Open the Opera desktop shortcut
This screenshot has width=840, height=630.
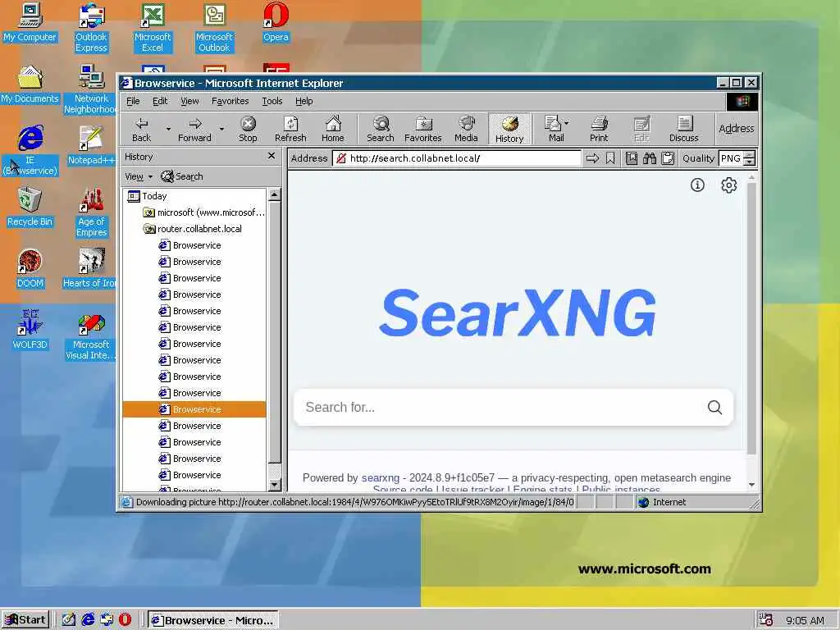click(276, 22)
